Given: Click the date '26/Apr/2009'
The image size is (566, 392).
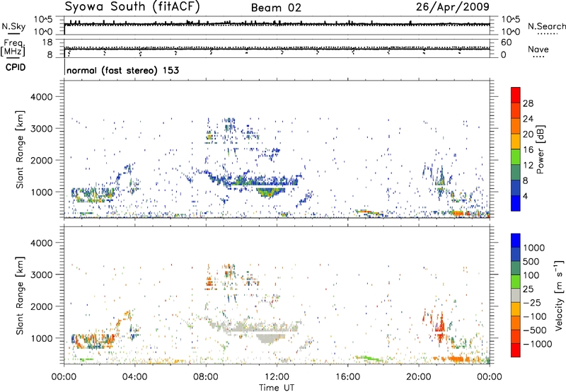Looking at the screenshot, I should [x=453, y=7].
